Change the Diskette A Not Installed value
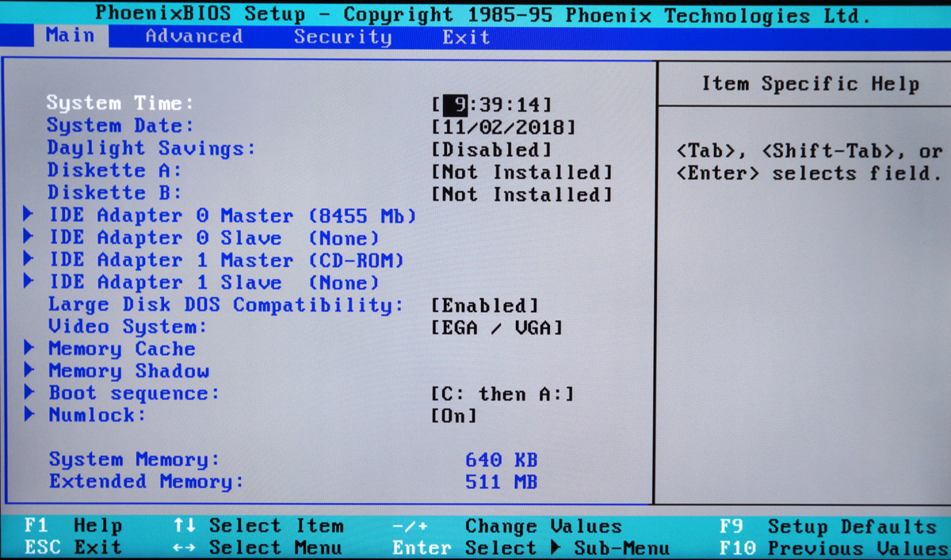Image resolution: width=951 pixels, height=560 pixels. click(x=522, y=172)
